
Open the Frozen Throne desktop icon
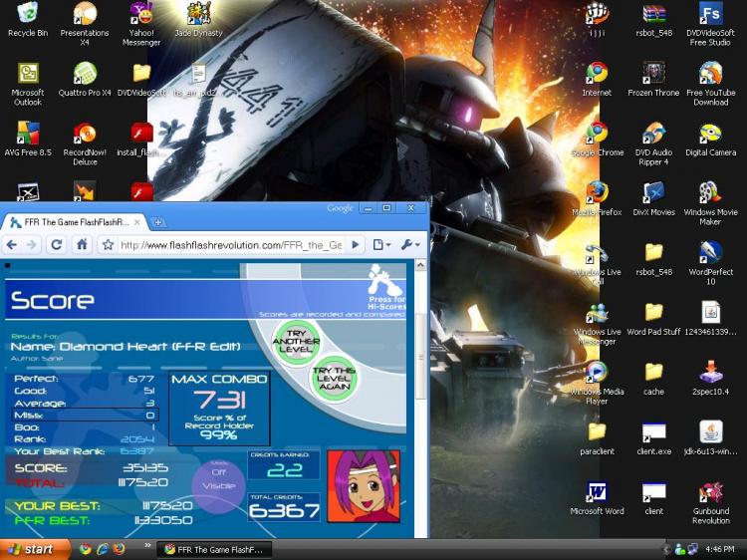click(653, 80)
